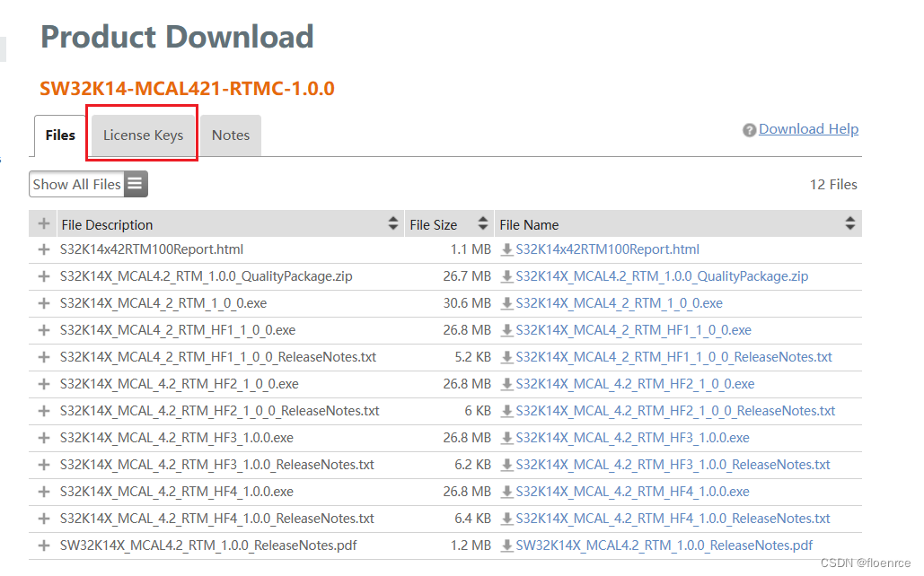Select the 1.2 MB file size cell

click(471, 545)
